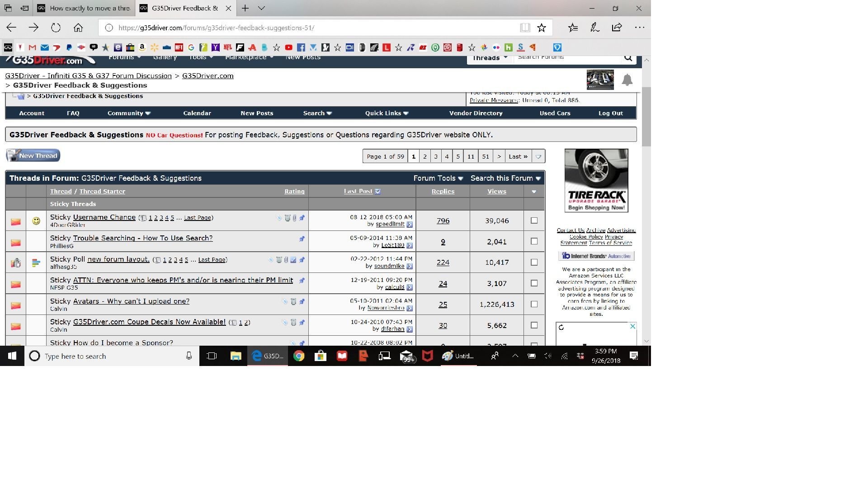Expand the Quick Links menu

(x=387, y=113)
